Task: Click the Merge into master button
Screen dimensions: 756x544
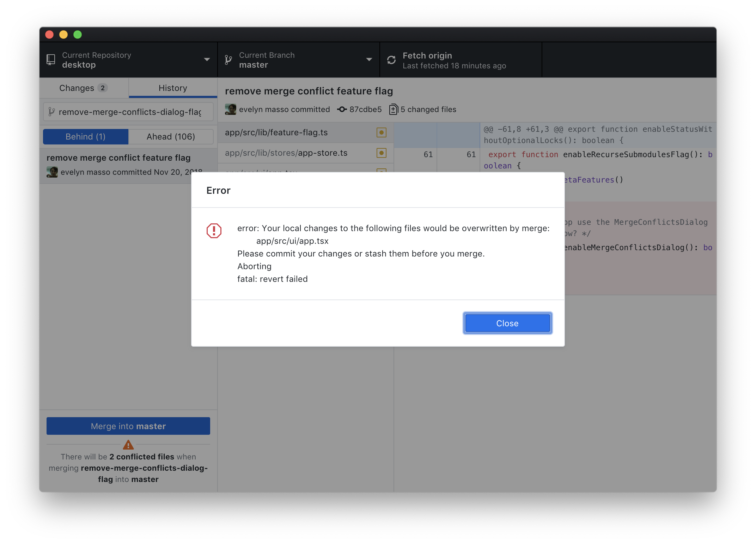Action: pos(128,426)
